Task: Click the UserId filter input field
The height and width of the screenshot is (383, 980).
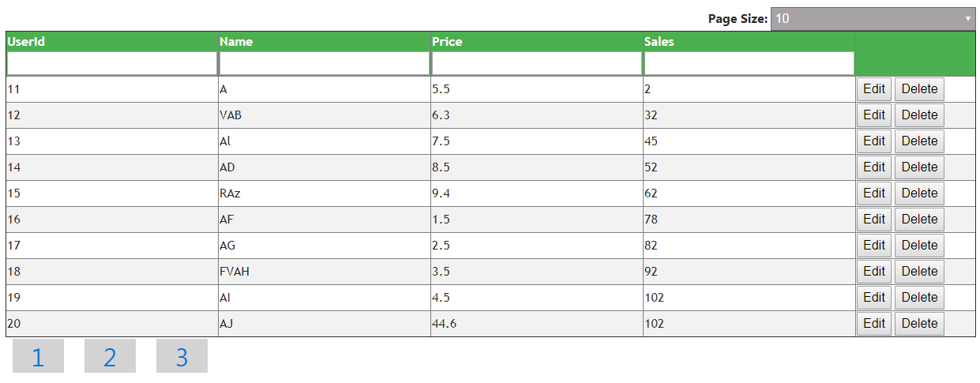Action: pos(111,63)
